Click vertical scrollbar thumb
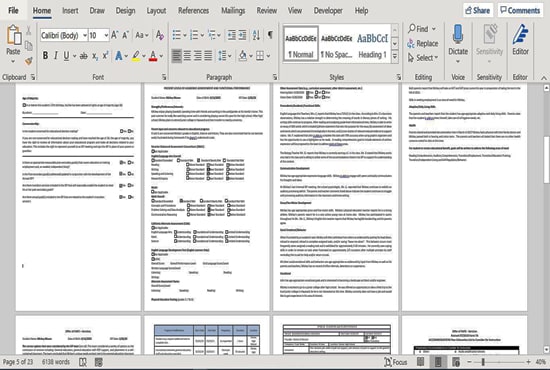550x370 pixels. 546,160
